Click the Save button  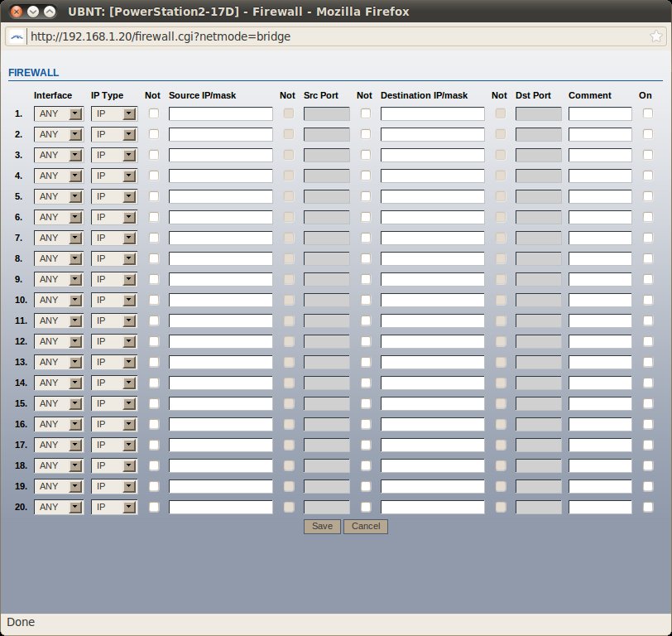click(322, 527)
